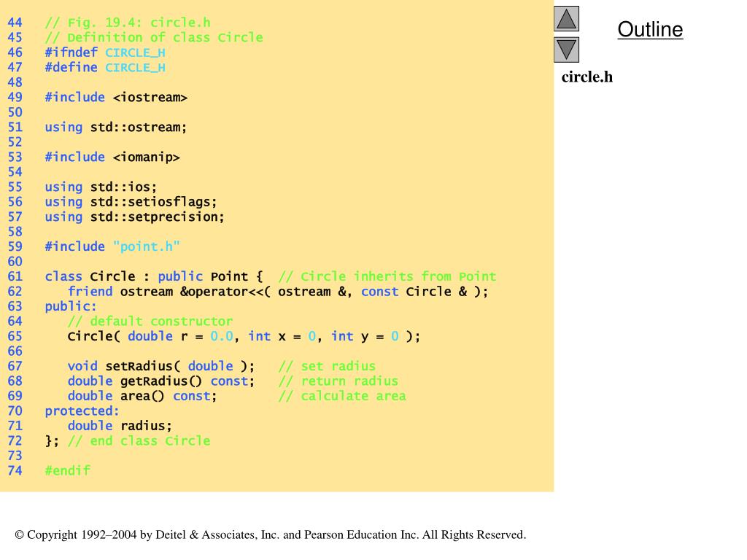Click comment '// Fig. 19.4: circle.h'
Screen dimensions: 747x560
point(128,23)
